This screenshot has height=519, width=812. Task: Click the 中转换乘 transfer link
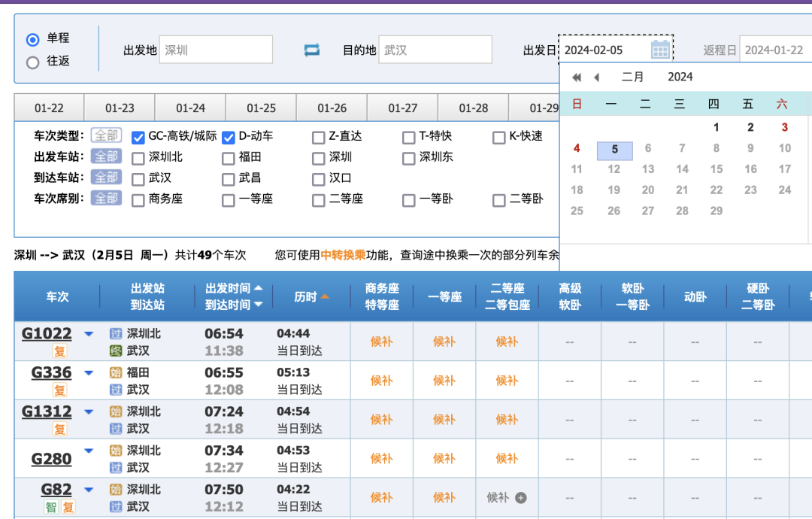[344, 253]
